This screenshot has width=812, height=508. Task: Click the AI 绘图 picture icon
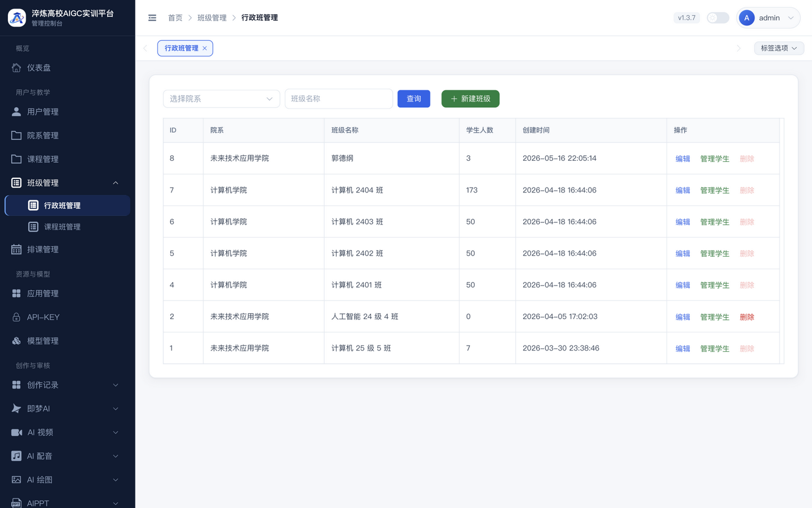tap(16, 480)
